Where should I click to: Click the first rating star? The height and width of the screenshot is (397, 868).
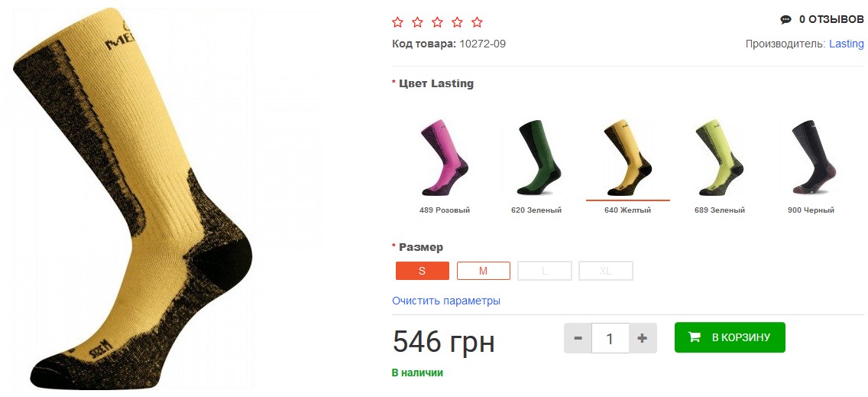tap(397, 21)
